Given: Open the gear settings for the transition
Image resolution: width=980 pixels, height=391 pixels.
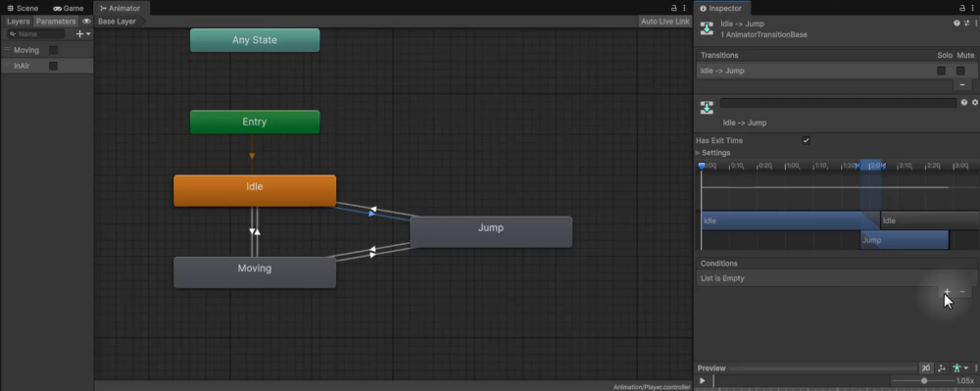Looking at the screenshot, I should click(x=974, y=103).
